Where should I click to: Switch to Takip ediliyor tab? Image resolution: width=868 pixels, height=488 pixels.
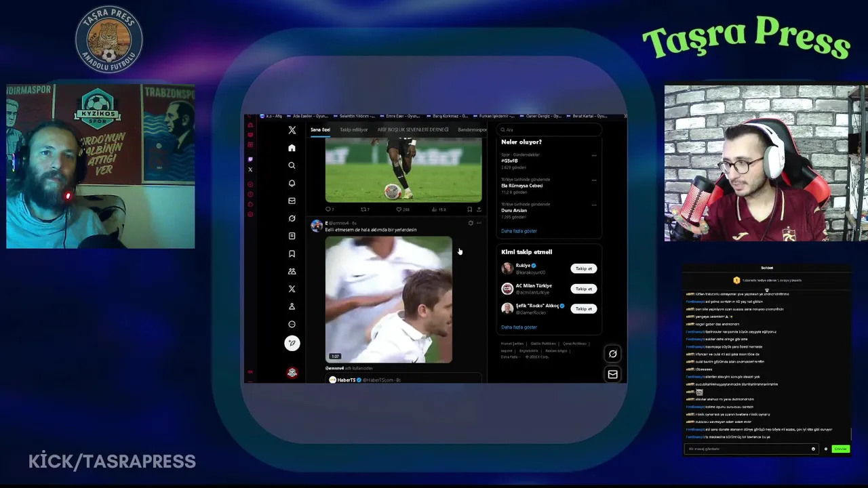pyautogui.click(x=353, y=129)
